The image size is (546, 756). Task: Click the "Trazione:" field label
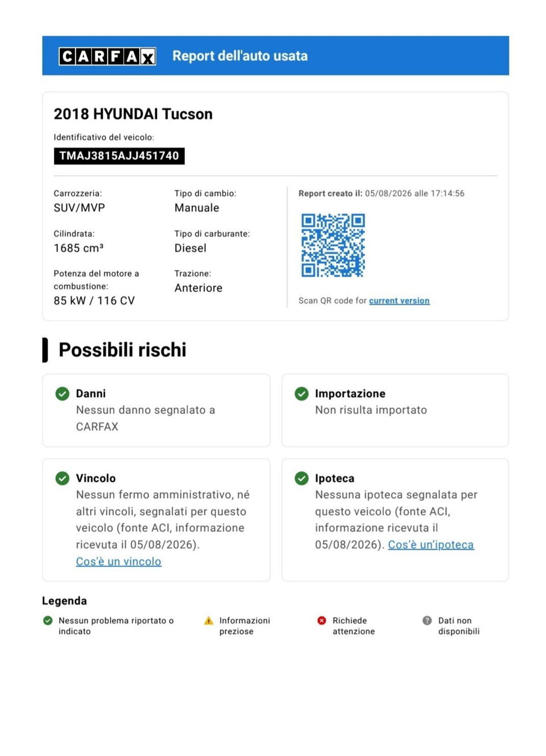(x=193, y=274)
